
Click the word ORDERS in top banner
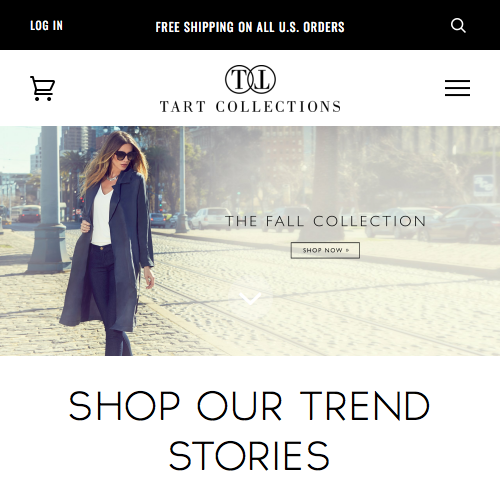[324, 27]
